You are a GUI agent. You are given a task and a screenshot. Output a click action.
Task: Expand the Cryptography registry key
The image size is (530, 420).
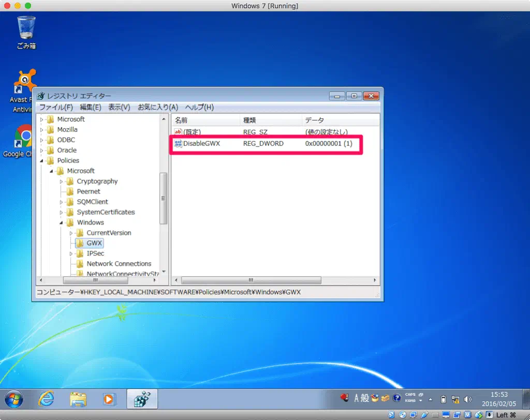coord(62,182)
